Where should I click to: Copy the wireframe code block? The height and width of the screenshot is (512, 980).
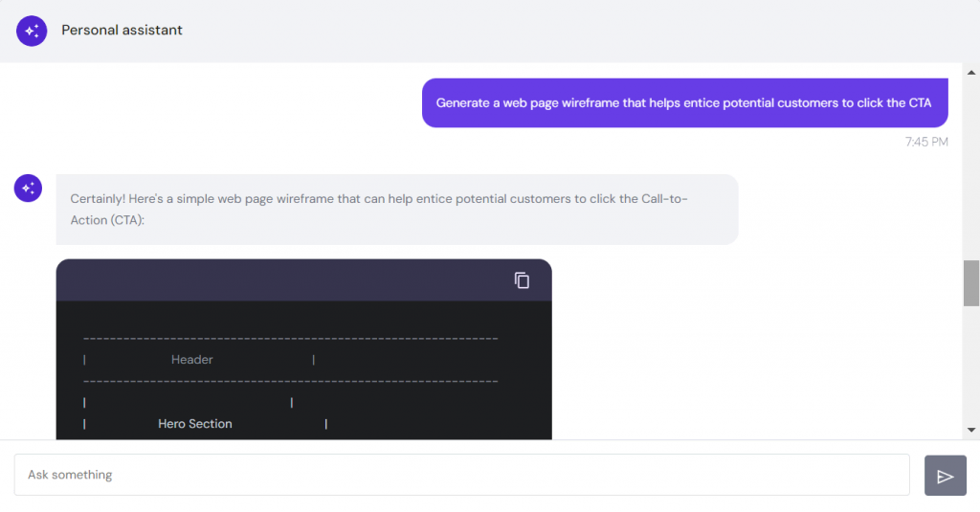[x=522, y=280]
